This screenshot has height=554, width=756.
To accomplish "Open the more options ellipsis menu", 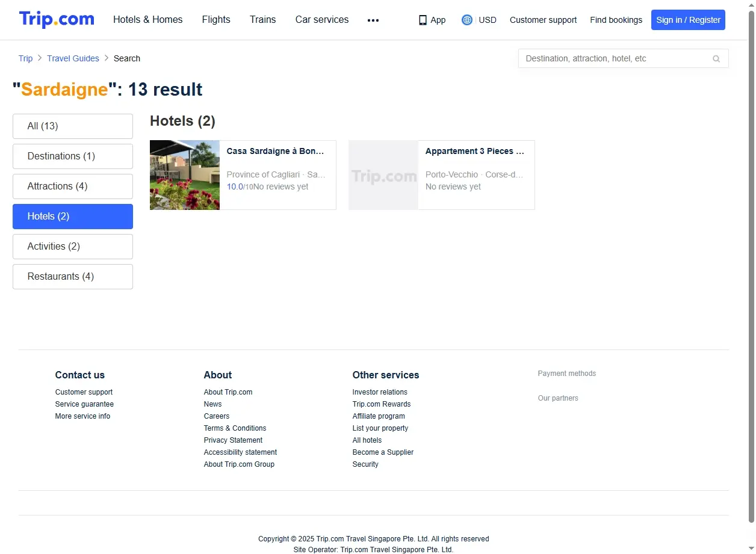I will [373, 20].
